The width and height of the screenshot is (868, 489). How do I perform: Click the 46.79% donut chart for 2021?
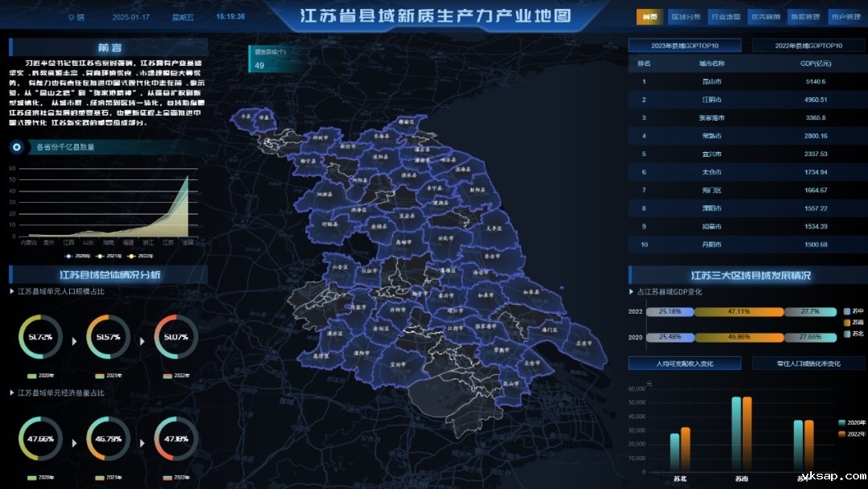[x=108, y=439]
